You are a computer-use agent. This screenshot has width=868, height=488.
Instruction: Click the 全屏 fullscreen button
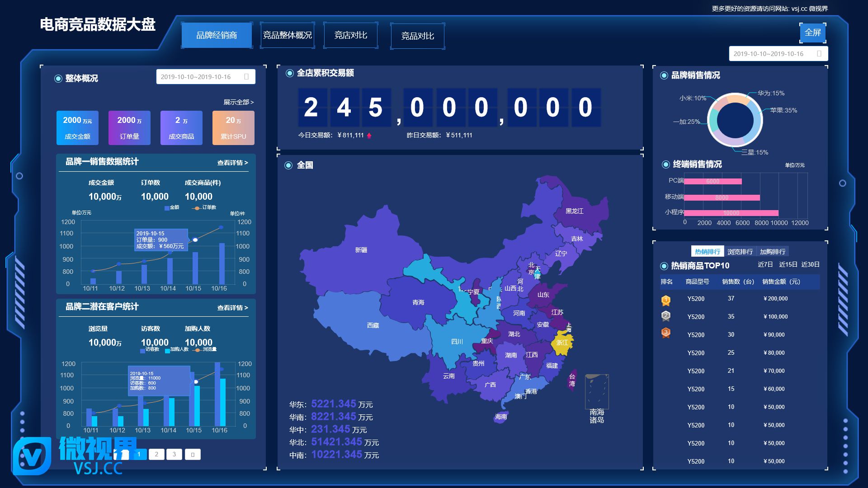pyautogui.click(x=812, y=33)
